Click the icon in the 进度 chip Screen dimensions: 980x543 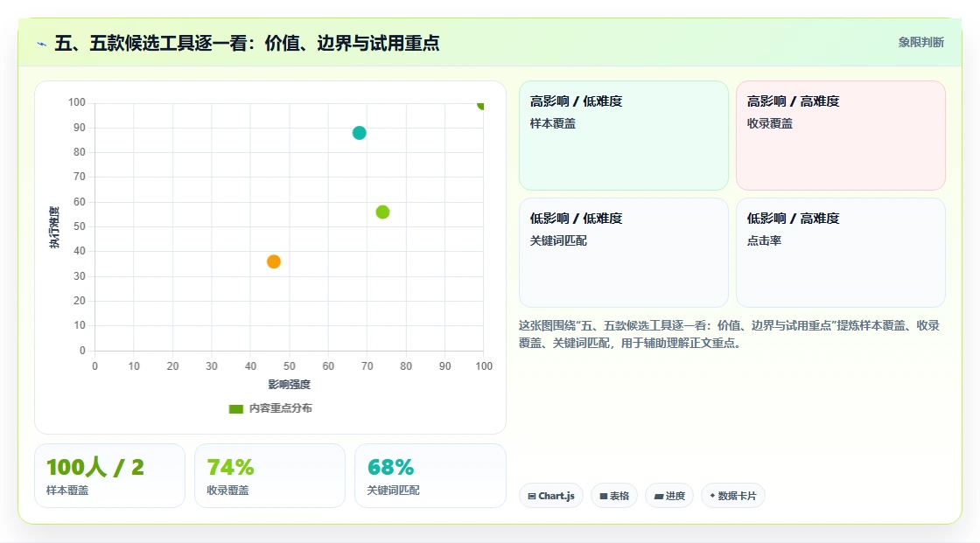click(x=659, y=496)
